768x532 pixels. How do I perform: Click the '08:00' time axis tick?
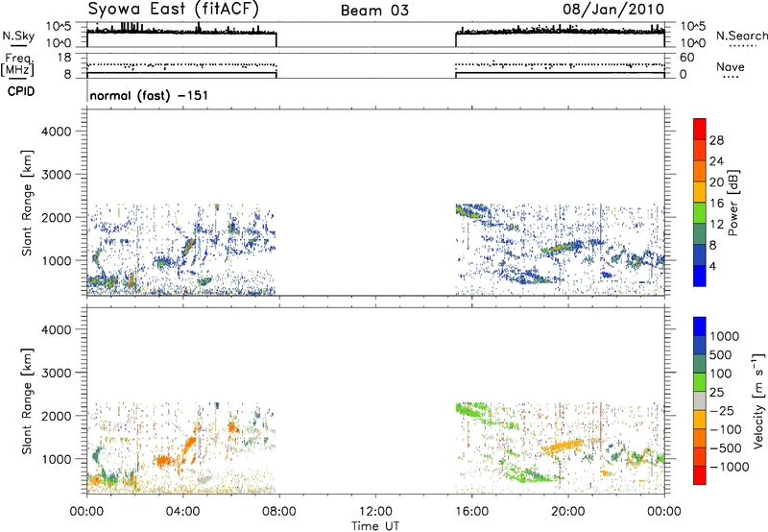coord(279,512)
